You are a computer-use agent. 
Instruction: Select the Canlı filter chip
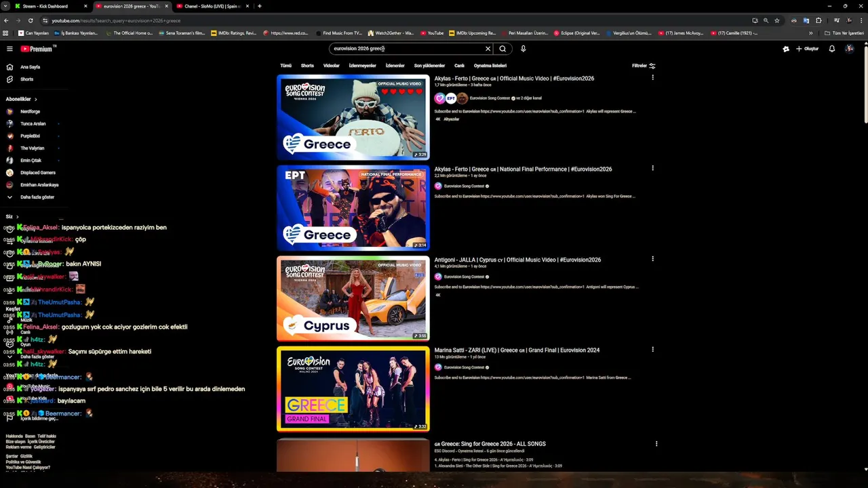click(x=459, y=66)
